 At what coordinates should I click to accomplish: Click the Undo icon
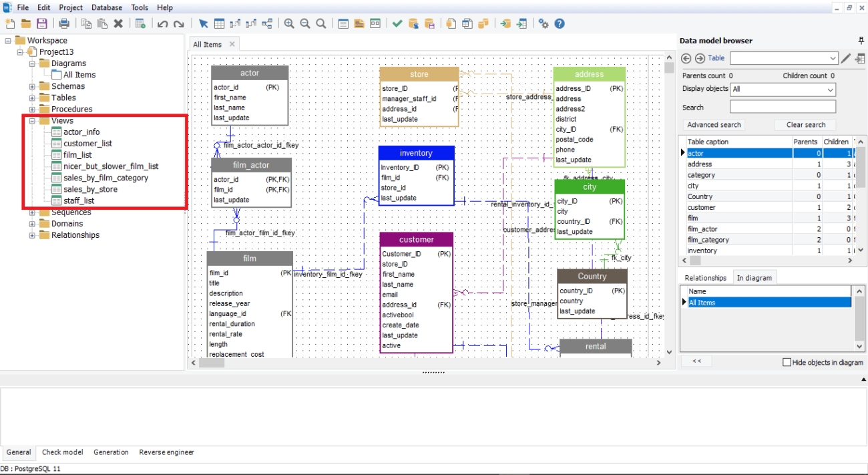click(x=162, y=23)
